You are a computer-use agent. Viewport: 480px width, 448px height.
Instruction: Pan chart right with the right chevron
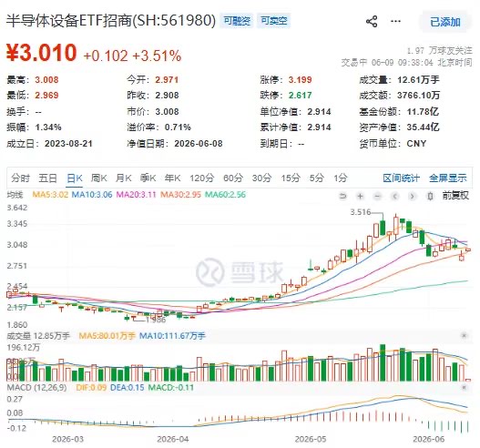click(413, 196)
